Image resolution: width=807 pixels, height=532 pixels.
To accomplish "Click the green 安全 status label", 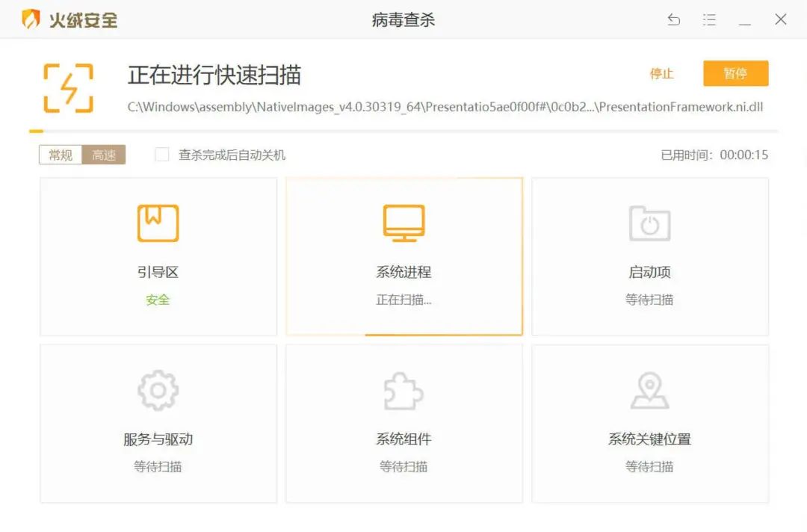I will tap(157, 300).
